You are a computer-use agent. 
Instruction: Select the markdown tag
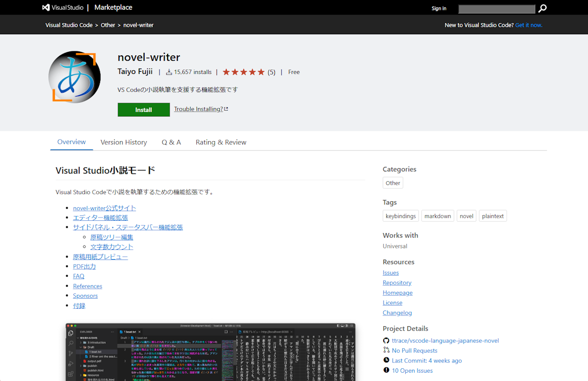point(438,216)
